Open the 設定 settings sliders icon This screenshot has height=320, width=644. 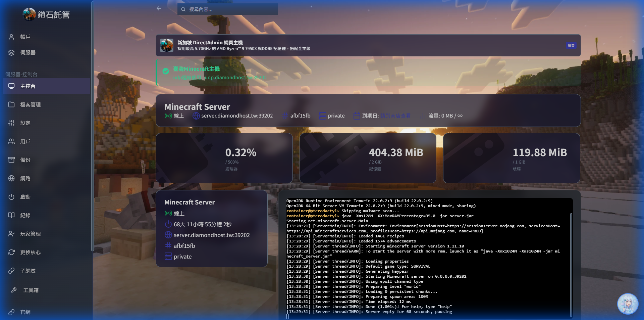click(x=12, y=123)
